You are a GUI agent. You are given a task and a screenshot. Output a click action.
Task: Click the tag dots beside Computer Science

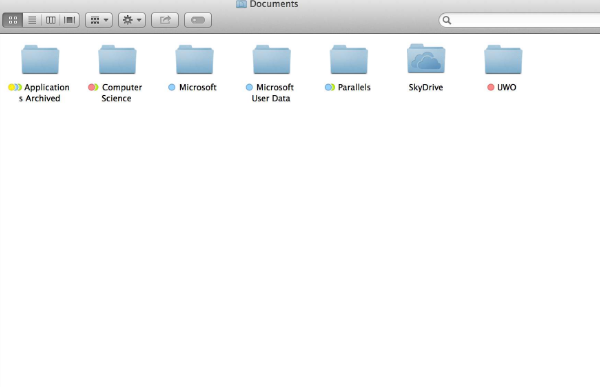click(93, 87)
